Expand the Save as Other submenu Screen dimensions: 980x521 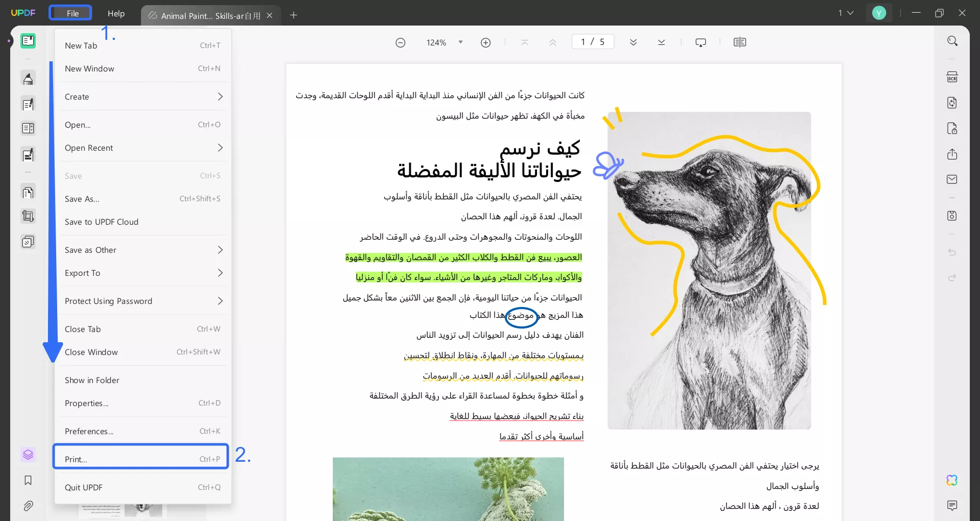143,250
